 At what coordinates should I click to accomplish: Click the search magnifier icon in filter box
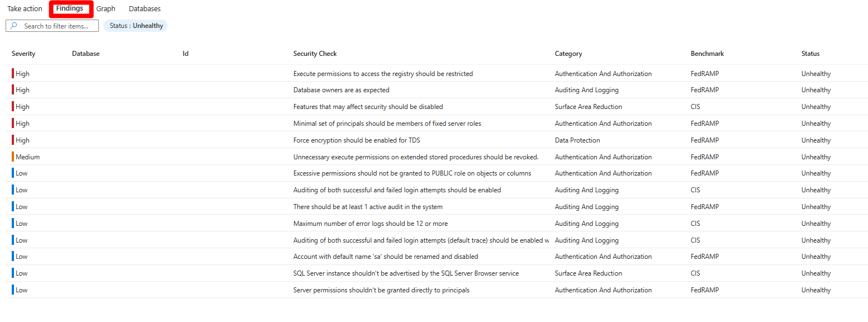click(x=13, y=26)
